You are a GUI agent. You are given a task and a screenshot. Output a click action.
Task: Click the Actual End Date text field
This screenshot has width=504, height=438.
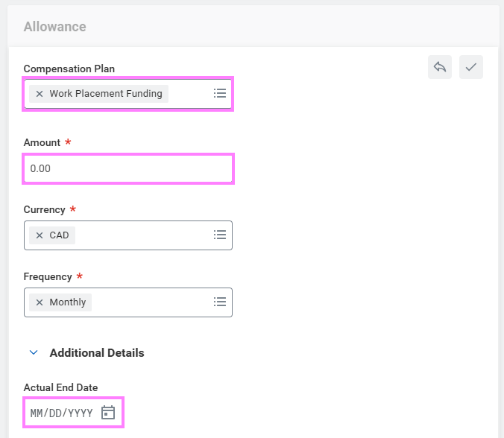click(x=61, y=413)
